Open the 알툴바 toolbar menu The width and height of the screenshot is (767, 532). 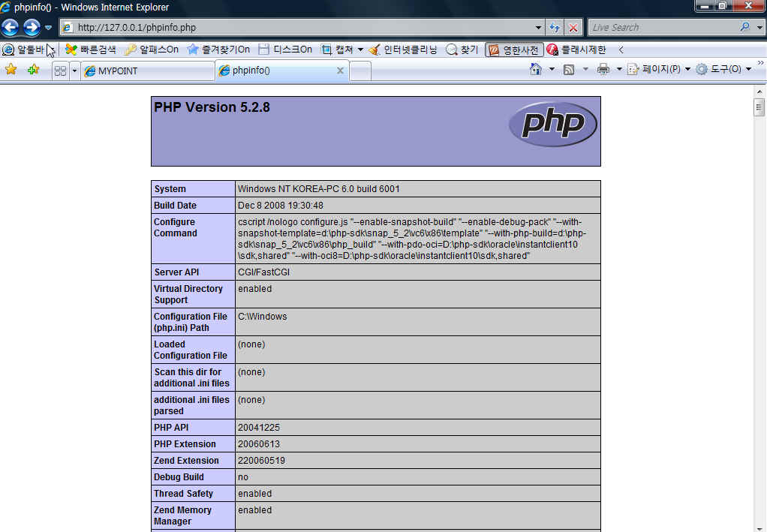point(23,50)
